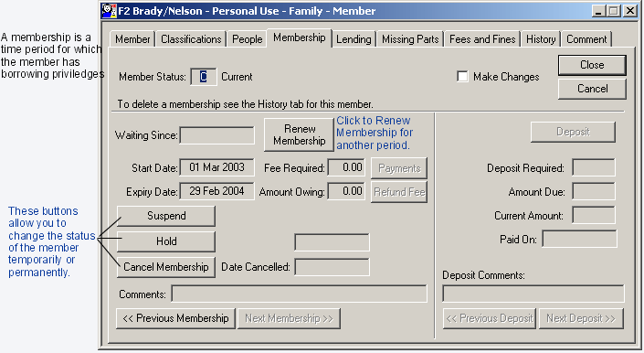Viewport: 644px width, 353px height.
Task: Go to the Previous Membership
Action: coord(175,318)
